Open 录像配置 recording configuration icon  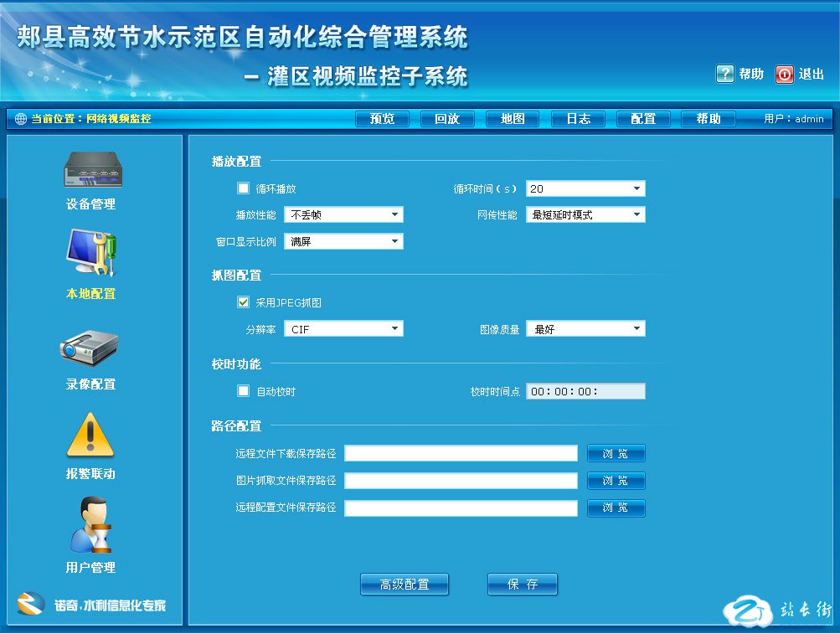(89, 348)
